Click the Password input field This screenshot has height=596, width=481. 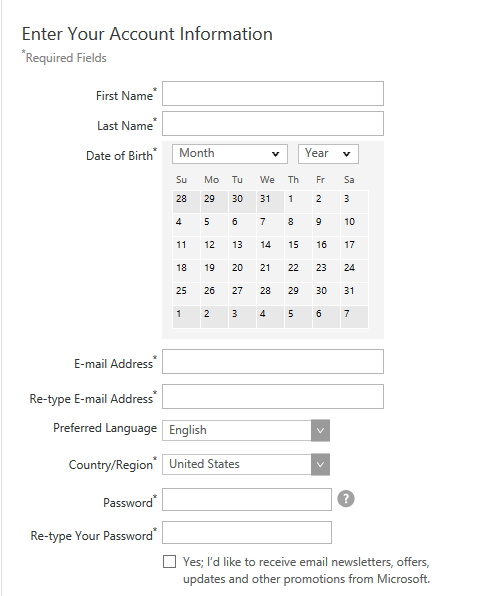point(247,499)
